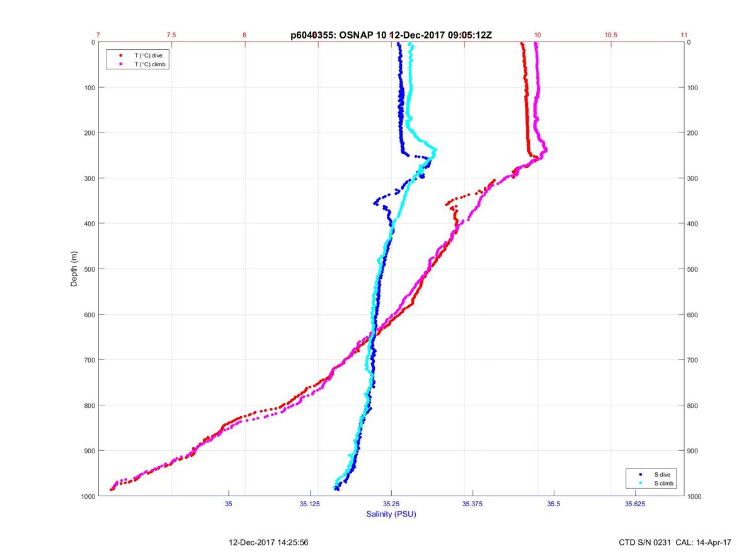
Task: Click the 'Salinity (PSU)' x-axis label
Action: [391, 514]
